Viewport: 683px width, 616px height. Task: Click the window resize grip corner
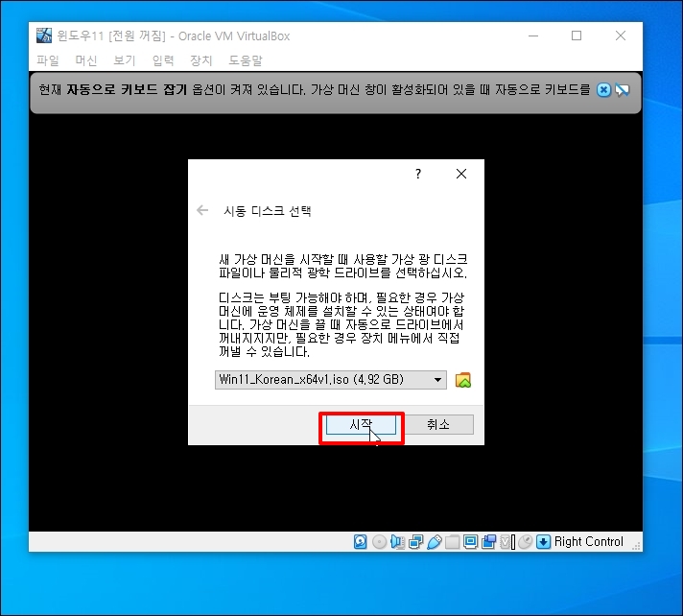[x=636, y=546]
